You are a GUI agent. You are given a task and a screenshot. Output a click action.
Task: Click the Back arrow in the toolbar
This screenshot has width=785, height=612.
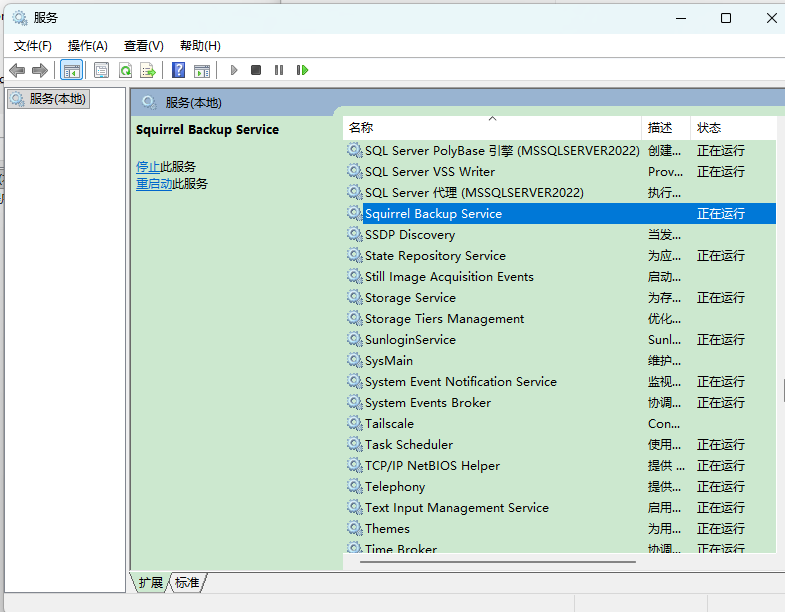pyautogui.click(x=17, y=70)
